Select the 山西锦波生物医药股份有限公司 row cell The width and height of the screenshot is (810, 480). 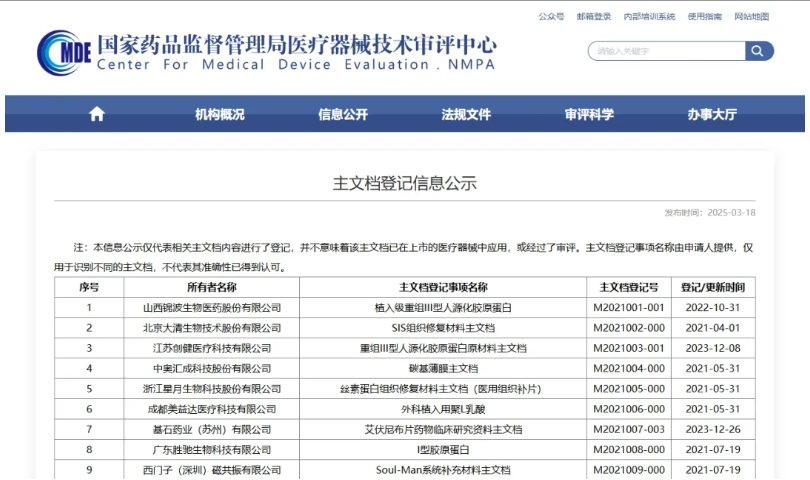point(212,308)
